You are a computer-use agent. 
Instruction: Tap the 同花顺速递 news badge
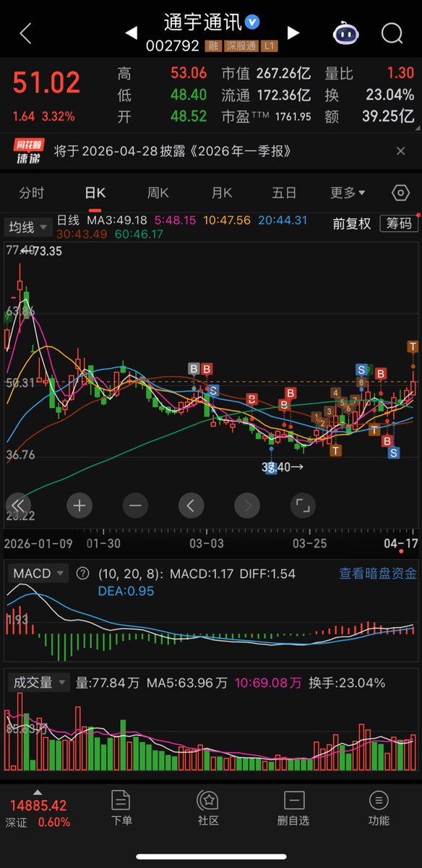(x=30, y=151)
